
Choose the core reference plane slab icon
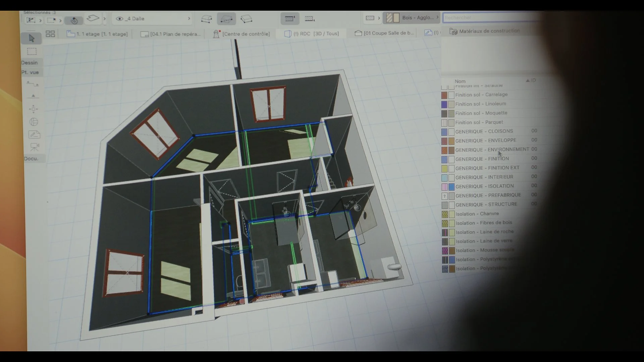click(x=226, y=19)
